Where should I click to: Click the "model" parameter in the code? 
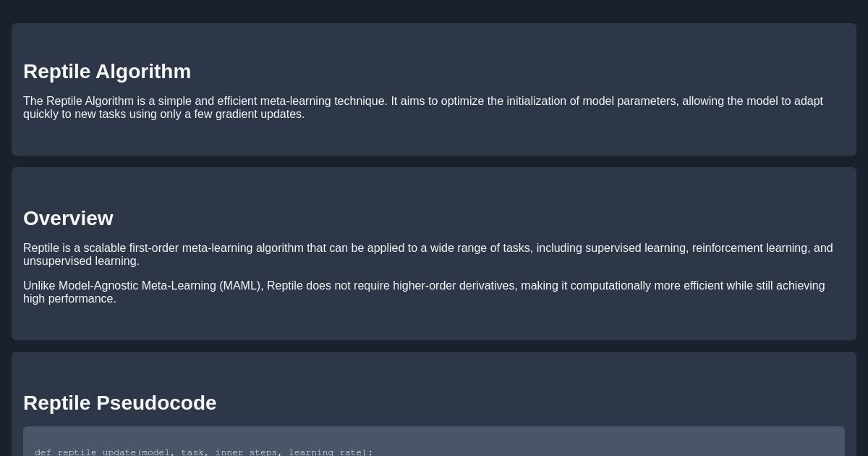156,452
